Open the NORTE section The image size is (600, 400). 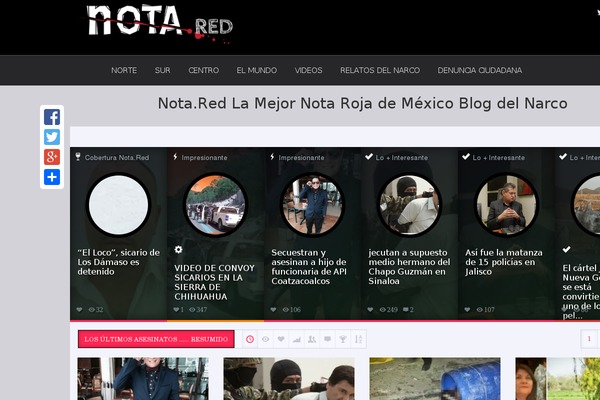point(124,70)
